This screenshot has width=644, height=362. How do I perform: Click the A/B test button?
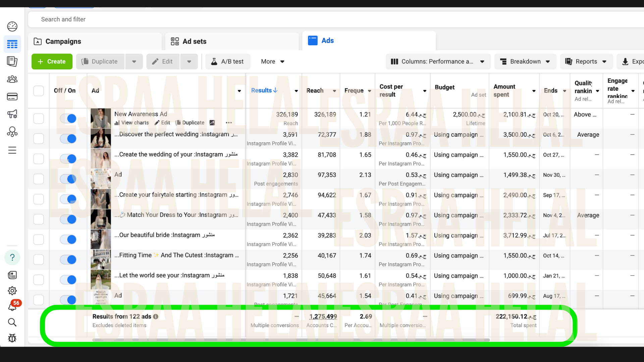click(228, 62)
